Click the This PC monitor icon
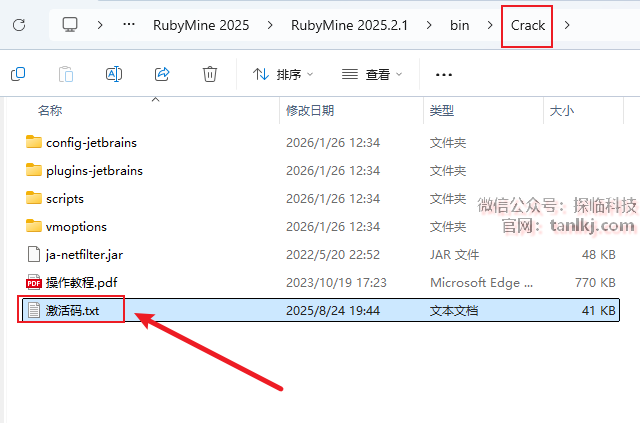The image size is (640, 423). (x=70, y=24)
